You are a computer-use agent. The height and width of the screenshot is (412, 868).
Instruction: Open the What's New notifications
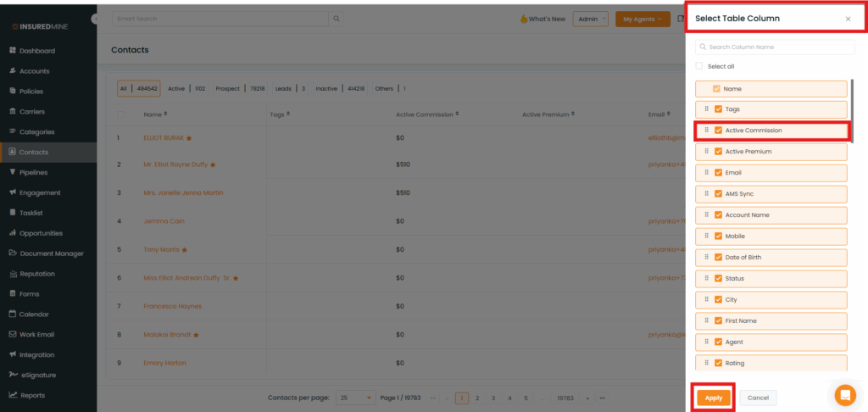pos(542,19)
